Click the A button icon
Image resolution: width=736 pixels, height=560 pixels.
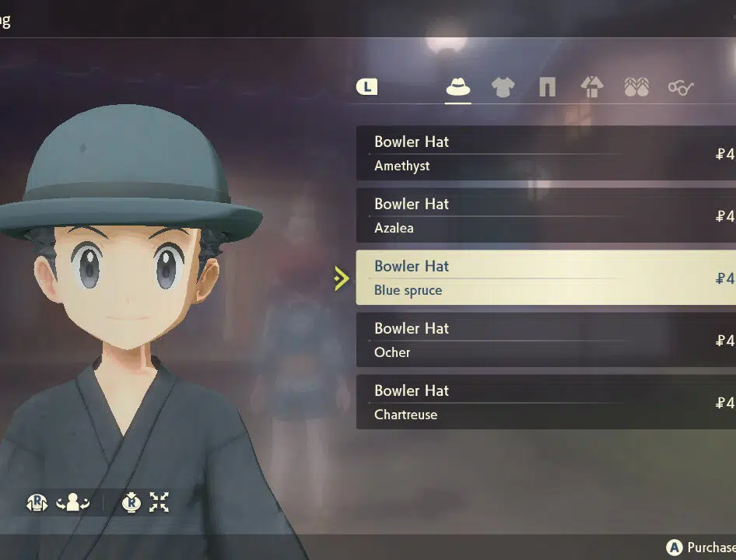tap(675, 548)
